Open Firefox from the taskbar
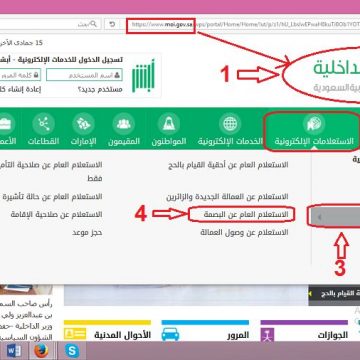The height and width of the screenshot is (360, 360). point(41,351)
